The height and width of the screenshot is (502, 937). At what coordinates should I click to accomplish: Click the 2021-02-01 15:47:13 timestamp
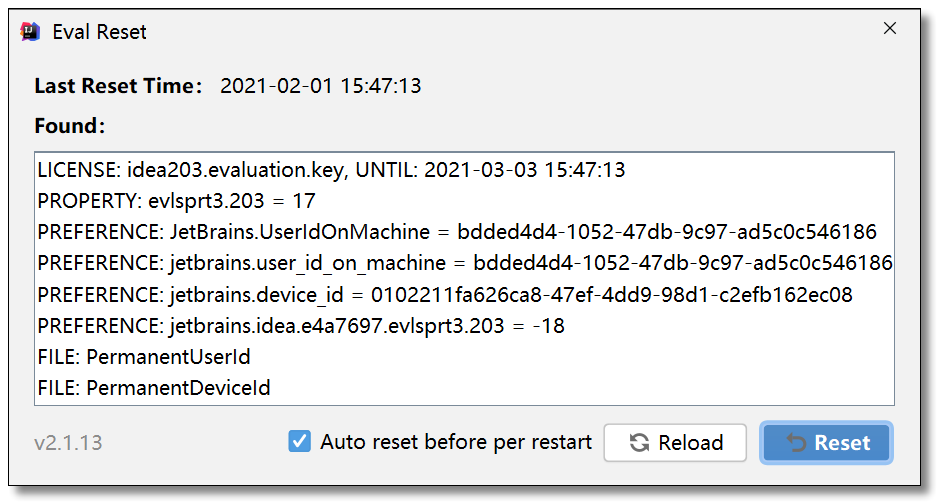tap(320, 86)
